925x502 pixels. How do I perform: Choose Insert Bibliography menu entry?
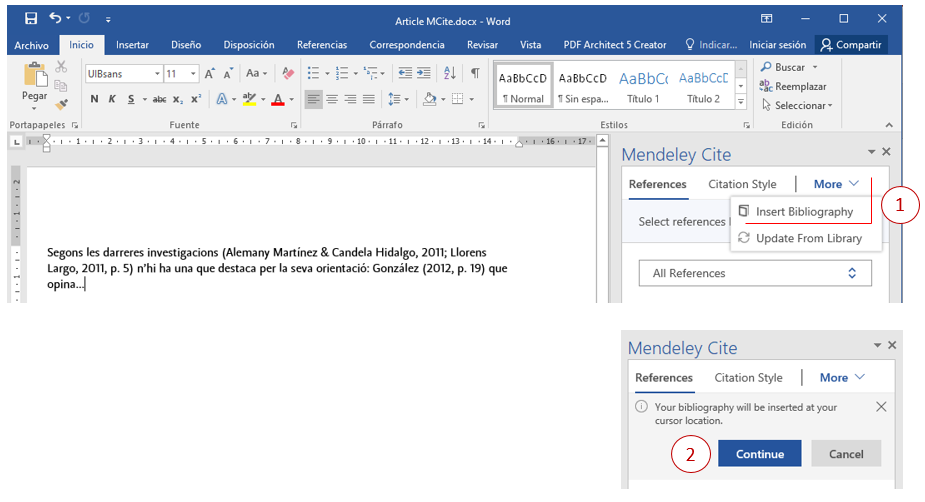pyautogui.click(x=804, y=211)
